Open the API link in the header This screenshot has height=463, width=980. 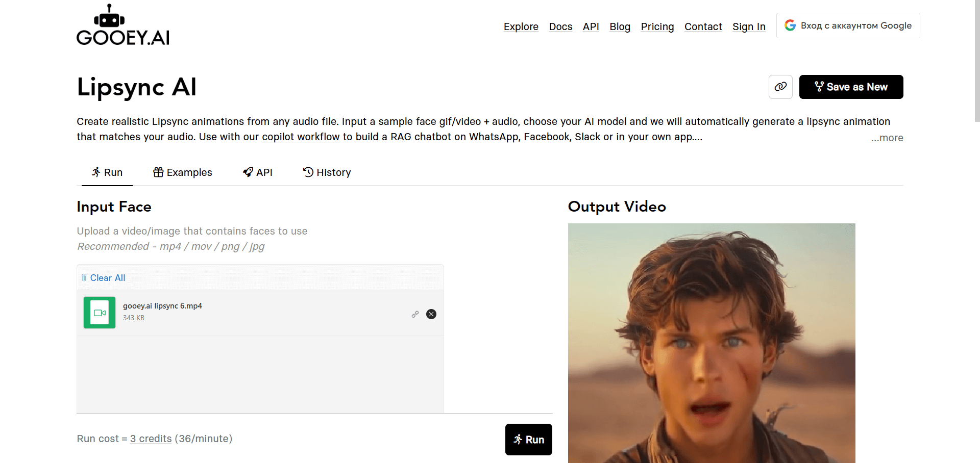(x=591, y=27)
